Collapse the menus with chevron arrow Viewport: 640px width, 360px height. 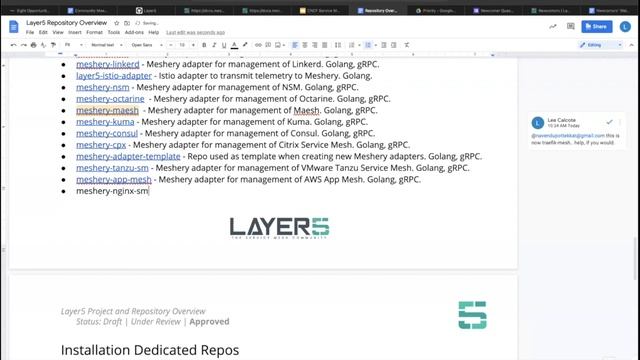pos(631,45)
